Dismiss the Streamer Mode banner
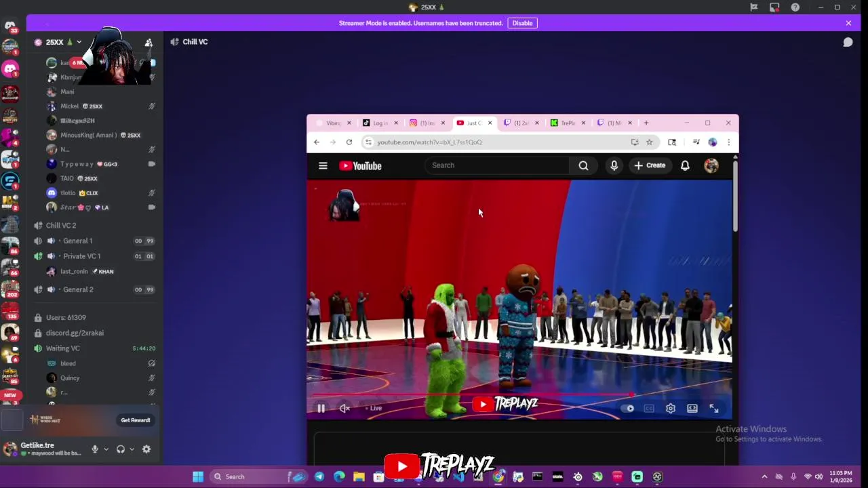 click(x=848, y=23)
